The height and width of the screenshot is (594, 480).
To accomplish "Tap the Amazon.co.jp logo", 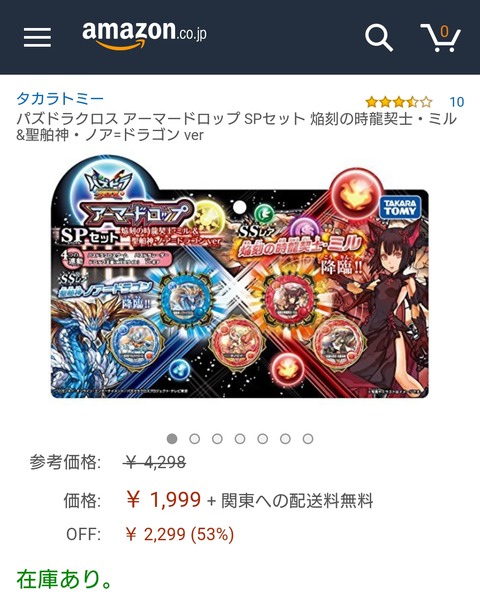I will [x=144, y=34].
